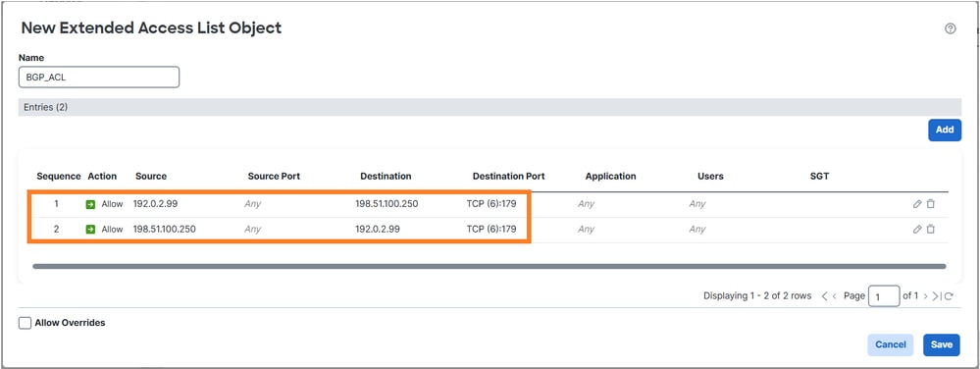Edit sequence 2 entry with pencil icon
This screenshot has width=980, height=369.
pyautogui.click(x=917, y=230)
